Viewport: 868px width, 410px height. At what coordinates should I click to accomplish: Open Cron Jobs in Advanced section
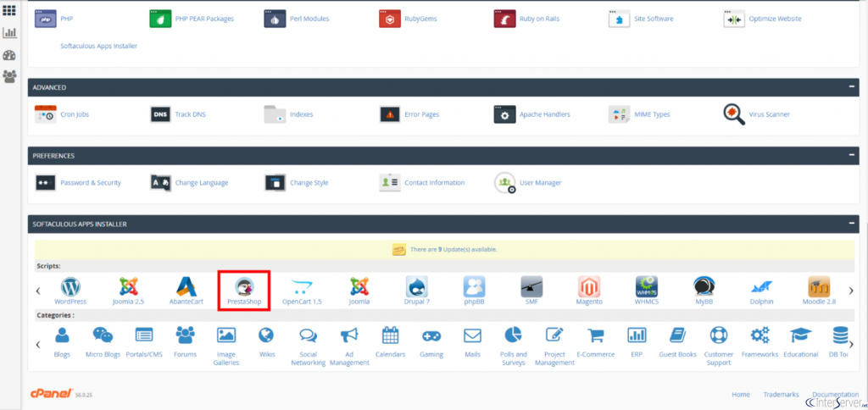[x=46, y=114]
